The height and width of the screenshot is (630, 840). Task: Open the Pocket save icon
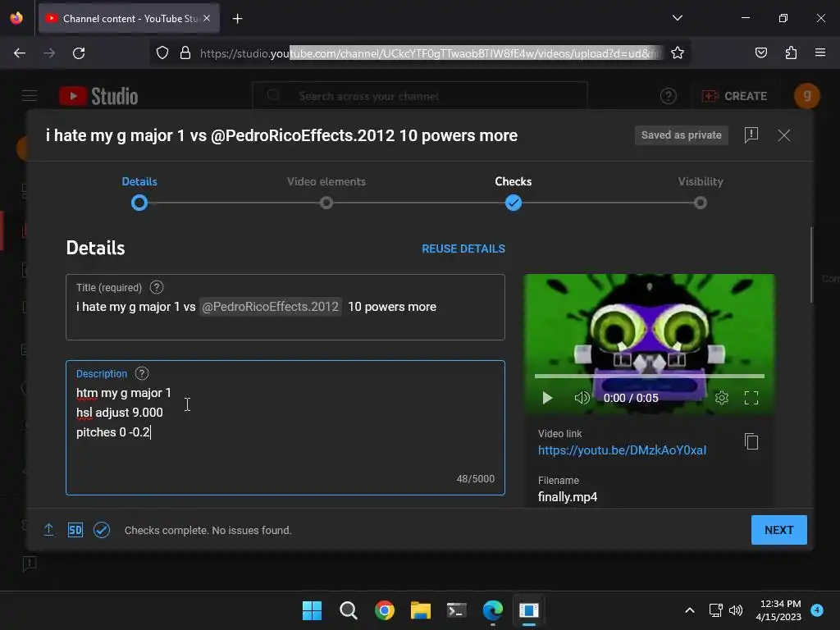tap(760, 53)
